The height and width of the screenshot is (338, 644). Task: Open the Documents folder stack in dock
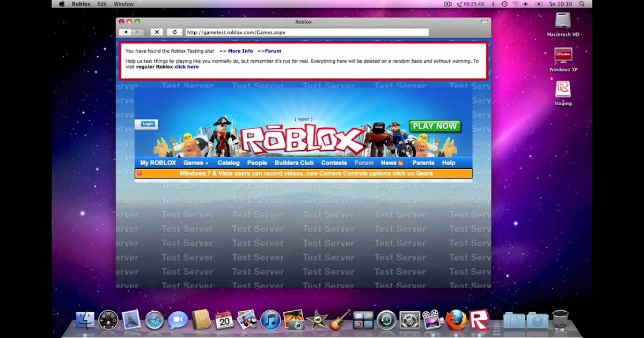(x=514, y=320)
